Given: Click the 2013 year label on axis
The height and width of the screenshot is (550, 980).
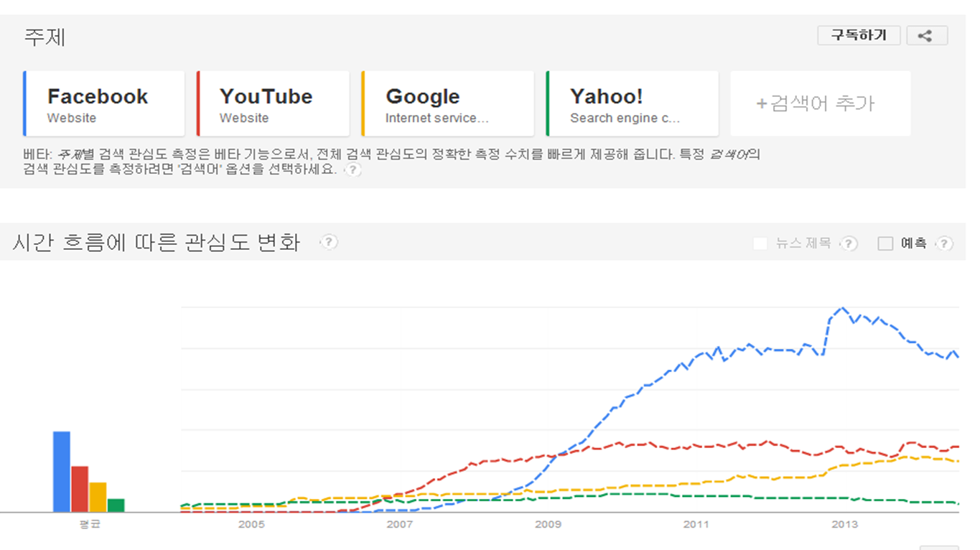Looking at the screenshot, I should [x=844, y=524].
